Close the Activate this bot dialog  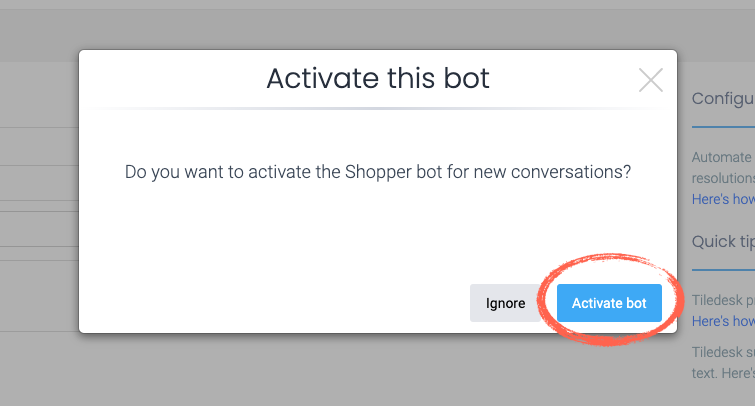651,80
